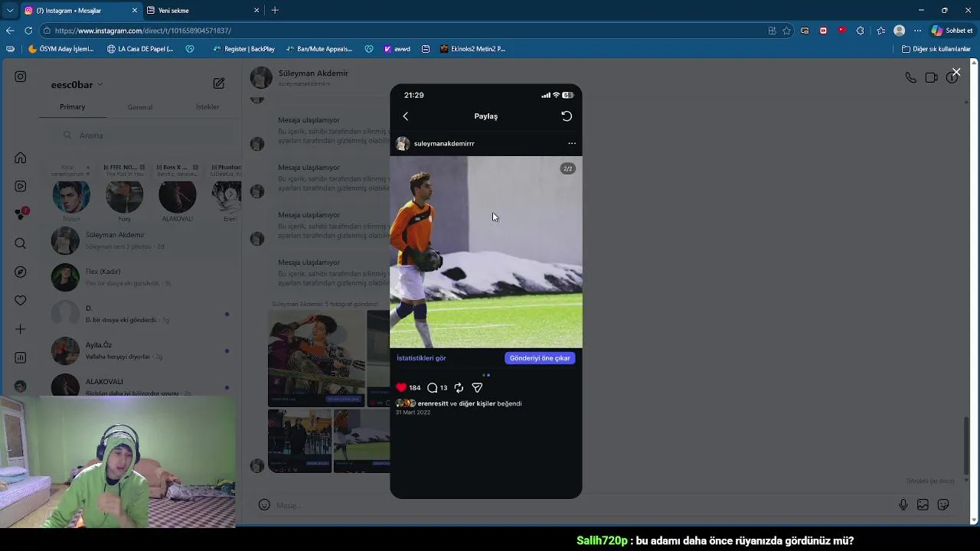The image size is (980, 551).
Task: Switch to General inbox tab
Action: [x=139, y=107]
